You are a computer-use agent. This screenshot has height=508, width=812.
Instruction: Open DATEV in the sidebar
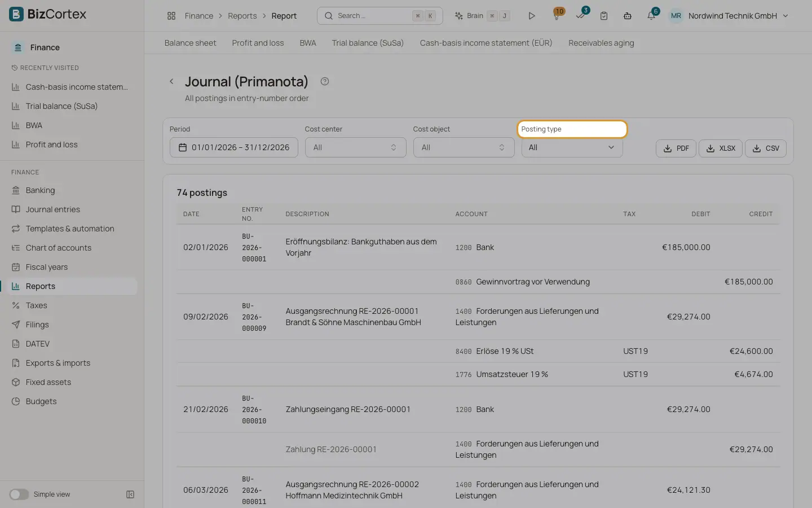(x=72, y=344)
